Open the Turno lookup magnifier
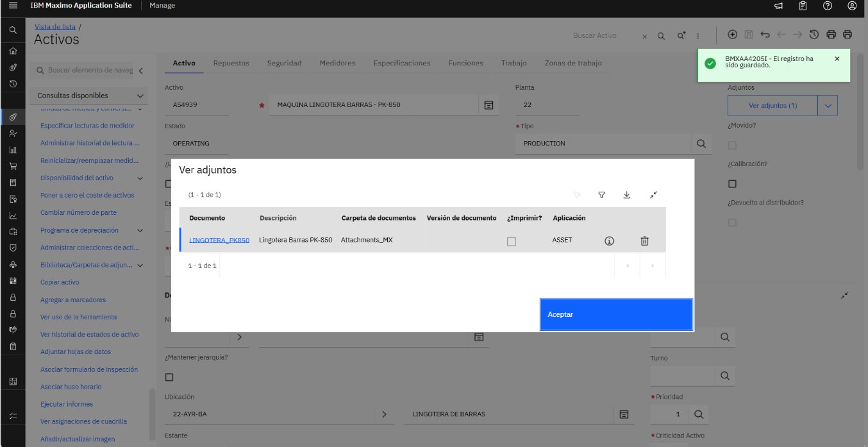The width and height of the screenshot is (868, 447). 724,375
